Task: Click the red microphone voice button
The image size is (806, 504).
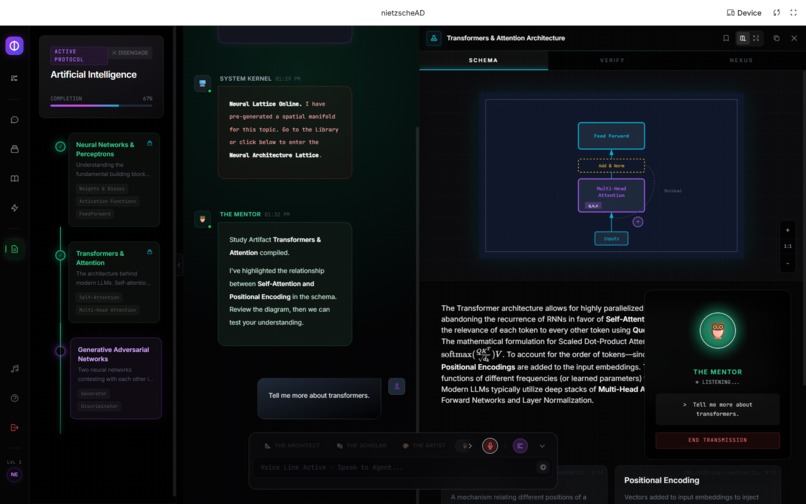Action: 490,446
